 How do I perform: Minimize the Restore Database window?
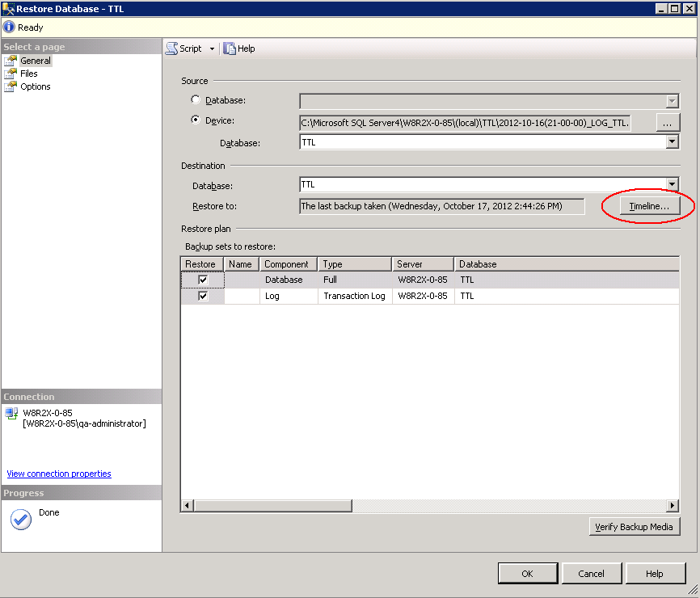coord(662,8)
